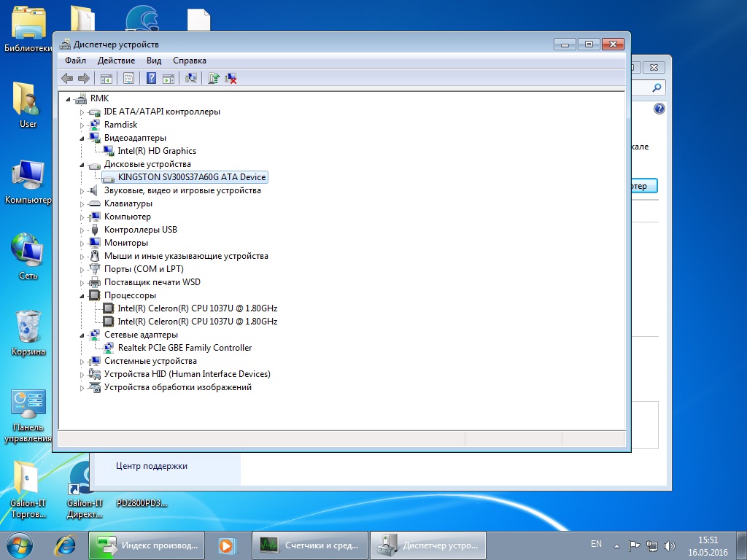Expand IDE ATA/ATAPI контроллеры node
The image size is (747, 560).
click(x=82, y=112)
